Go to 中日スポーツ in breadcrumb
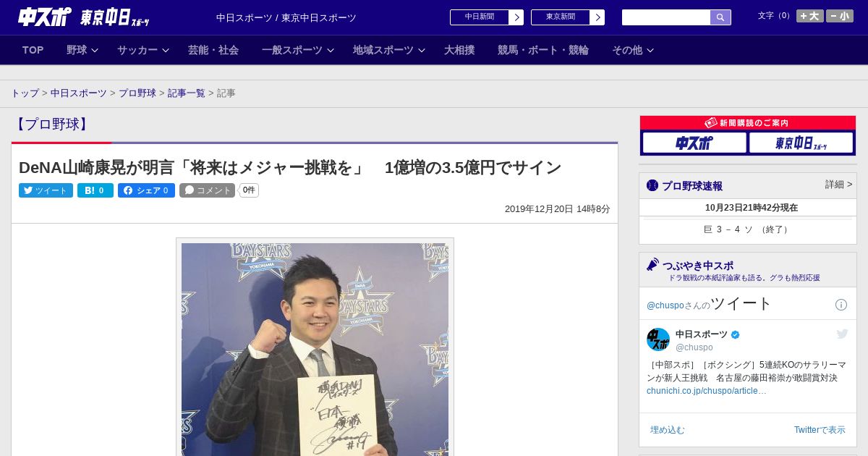 pyautogui.click(x=79, y=93)
